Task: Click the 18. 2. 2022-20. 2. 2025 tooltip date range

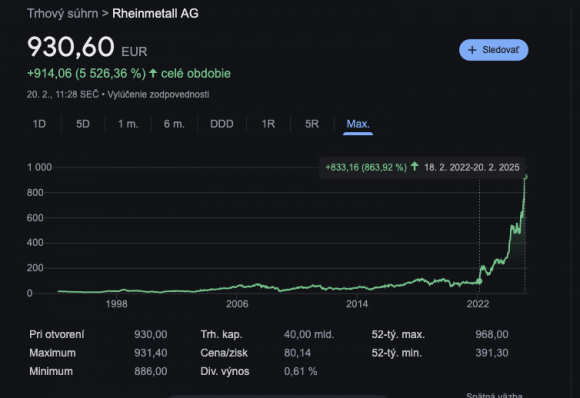Action: click(x=472, y=168)
